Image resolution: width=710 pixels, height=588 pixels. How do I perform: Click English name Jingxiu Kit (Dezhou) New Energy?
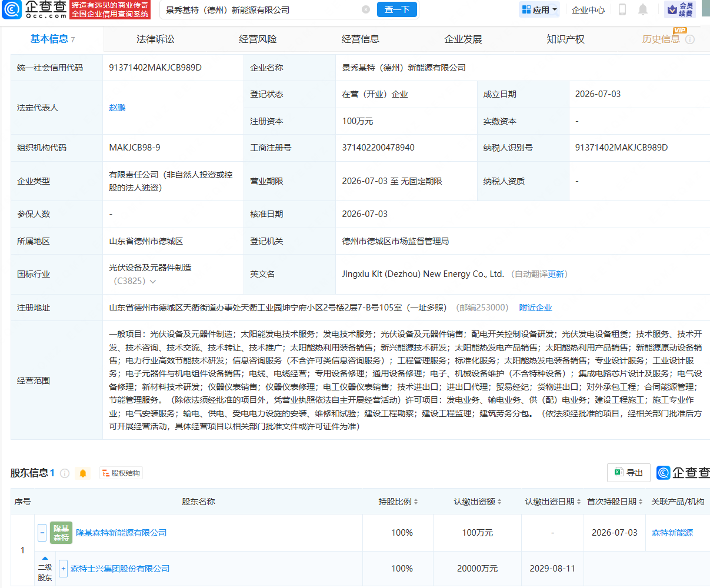[x=423, y=274]
